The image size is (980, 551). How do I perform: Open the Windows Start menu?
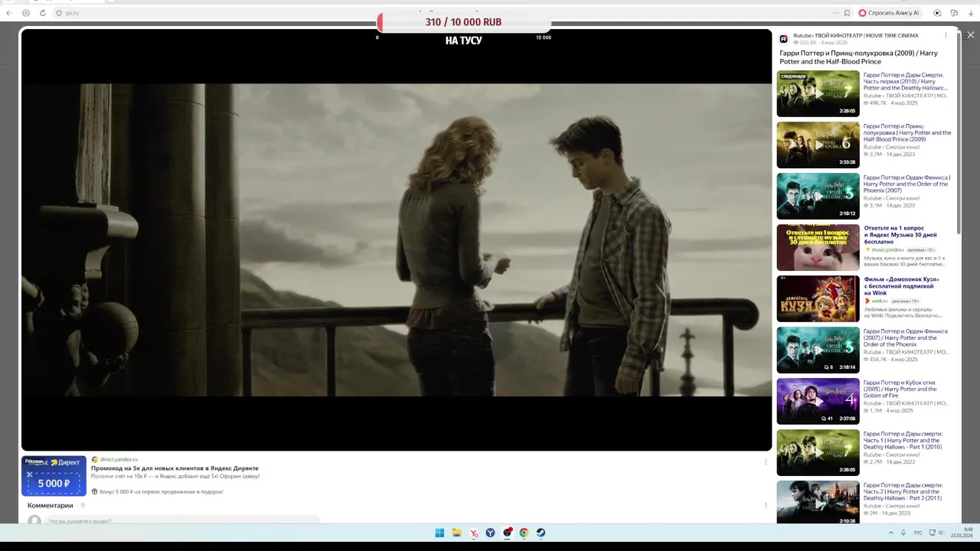[439, 533]
